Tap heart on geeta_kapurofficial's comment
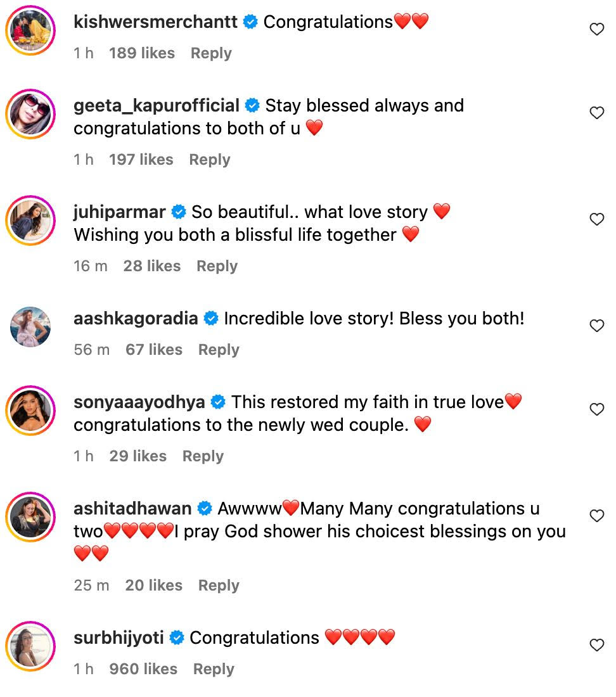This screenshot has width=616, height=697. (596, 113)
